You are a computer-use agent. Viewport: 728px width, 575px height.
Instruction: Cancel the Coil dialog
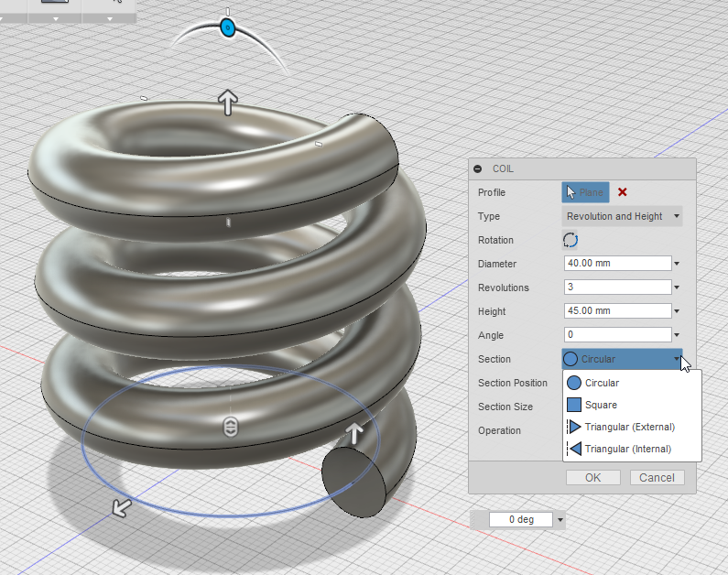click(657, 478)
